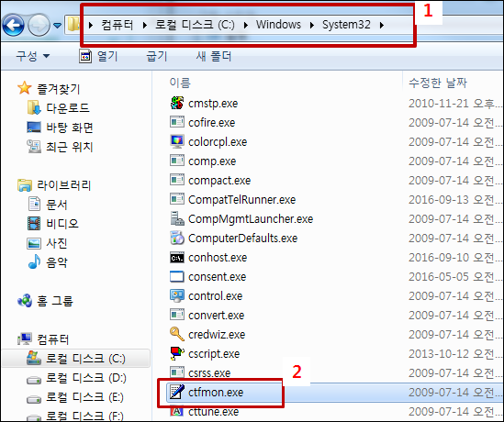Click the 굽기 toolbar button

[157, 56]
